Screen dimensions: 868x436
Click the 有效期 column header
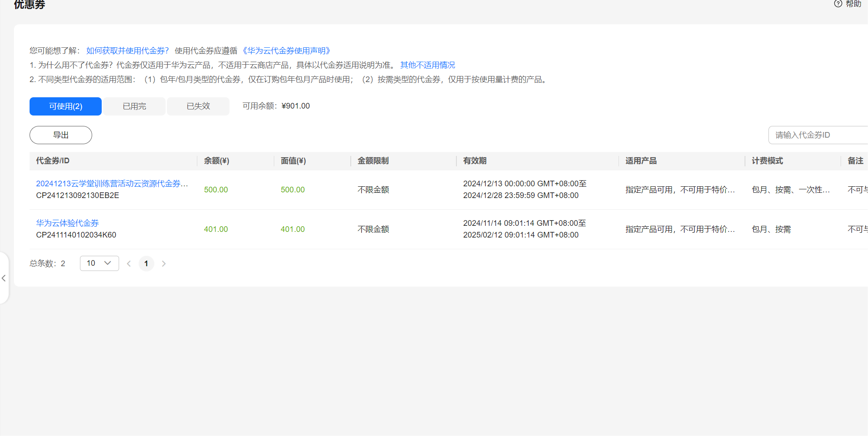tap(475, 161)
